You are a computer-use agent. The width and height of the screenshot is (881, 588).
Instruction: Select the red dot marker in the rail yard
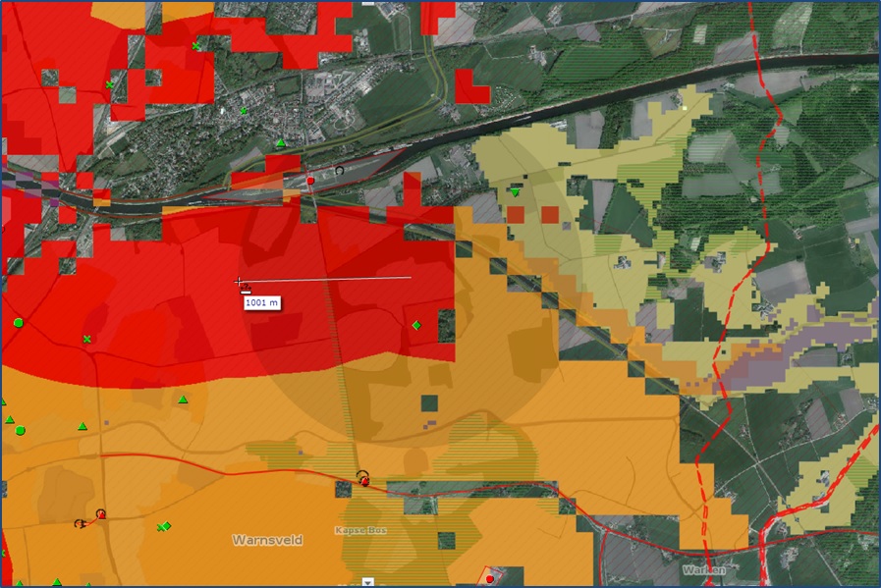click(310, 181)
